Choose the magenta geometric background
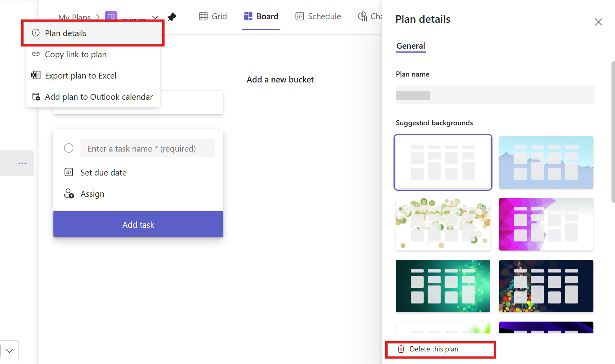 pos(546,224)
